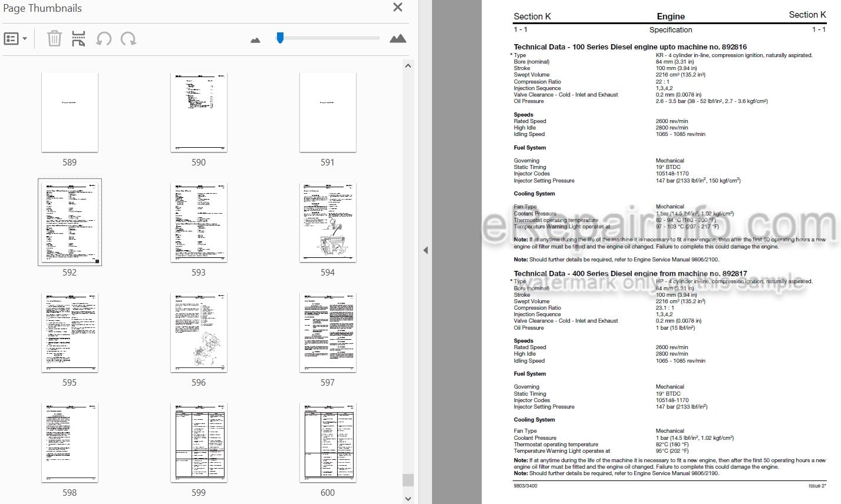Click the thumbnails scrollbar down arrow
841x504 pixels.
point(408,498)
